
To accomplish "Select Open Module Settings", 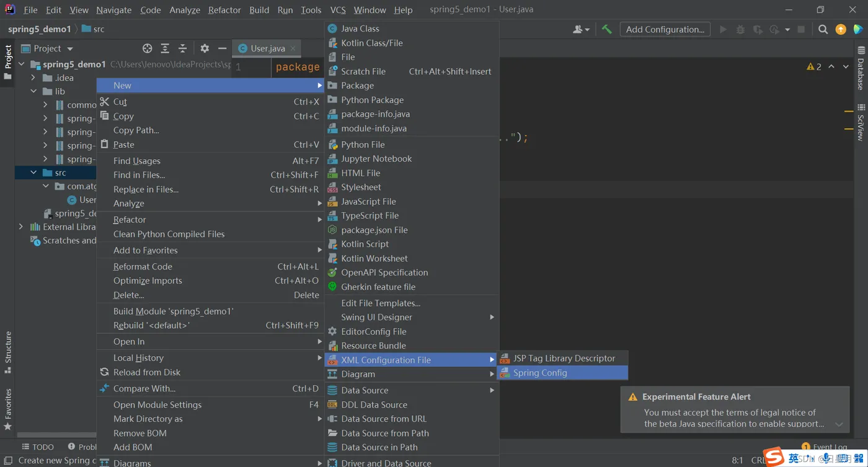I will coord(211,404).
